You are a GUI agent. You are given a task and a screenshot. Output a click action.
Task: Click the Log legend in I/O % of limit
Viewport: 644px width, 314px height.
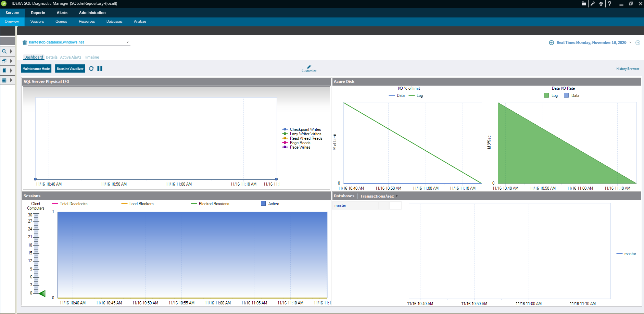pyautogui.click(x=416, y=96)
